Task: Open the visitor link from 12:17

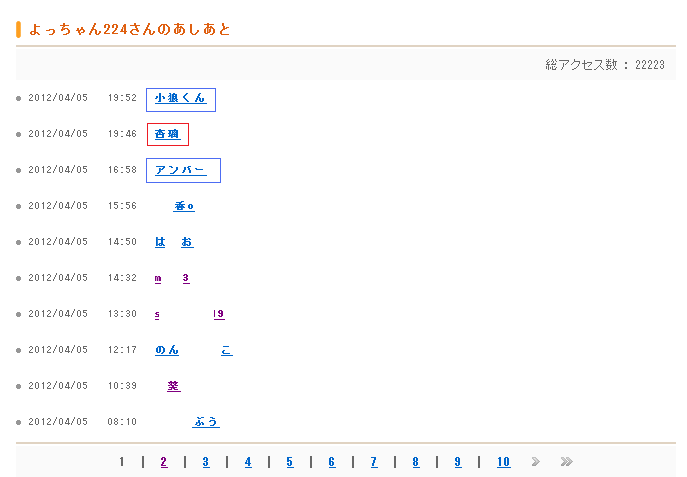Action: [x=193, y=350]
